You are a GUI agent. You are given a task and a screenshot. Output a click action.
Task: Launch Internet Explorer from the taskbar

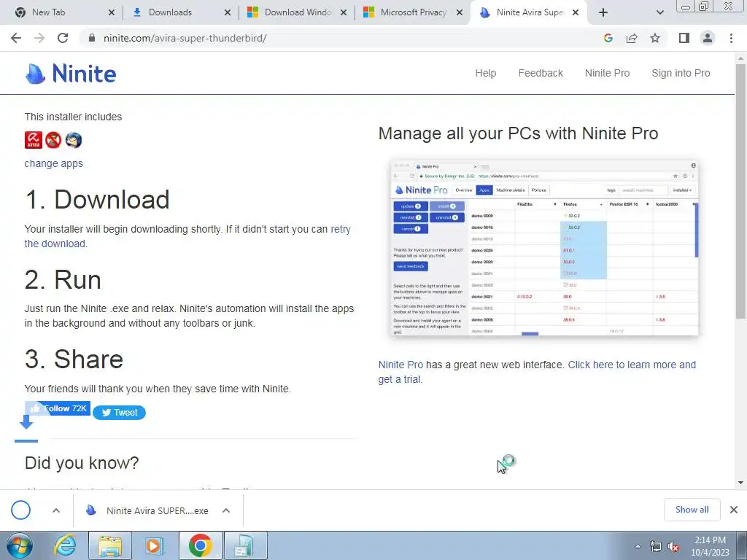coord(65,545)
